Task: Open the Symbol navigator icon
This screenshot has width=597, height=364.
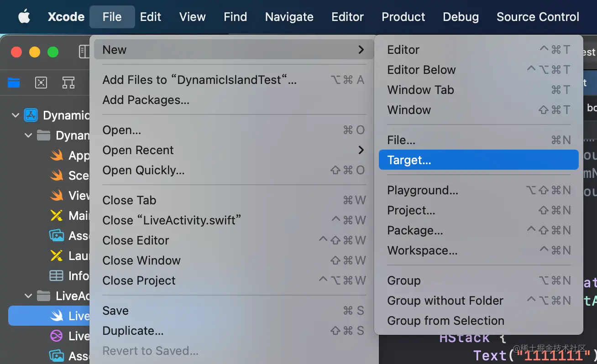Action: (68, 83)
